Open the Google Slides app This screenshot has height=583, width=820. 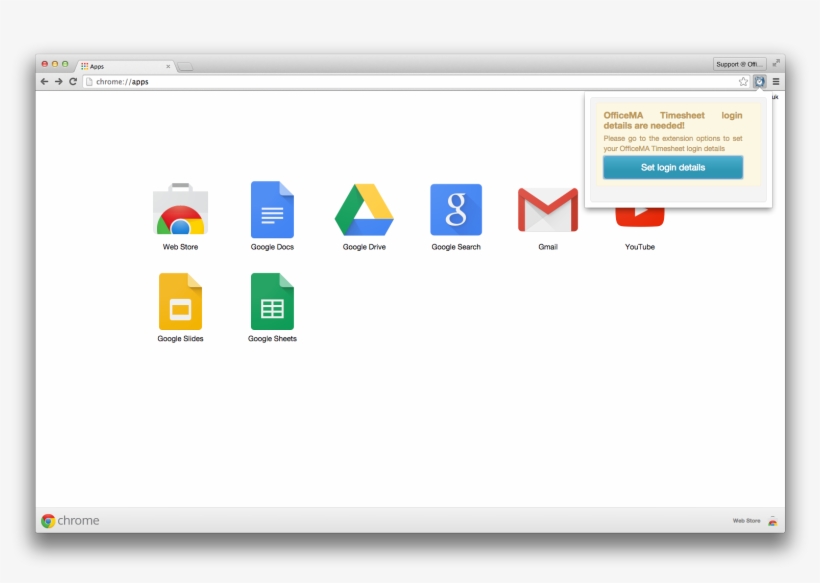179,301
